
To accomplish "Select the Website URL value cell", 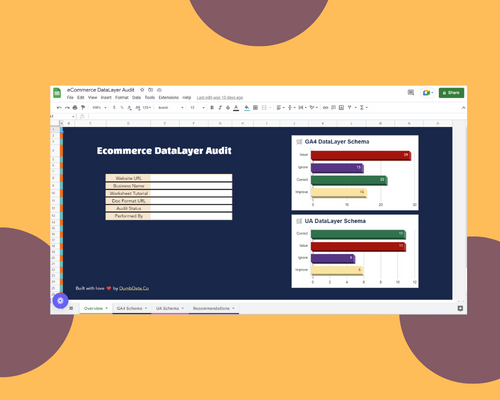I will 191,178.
